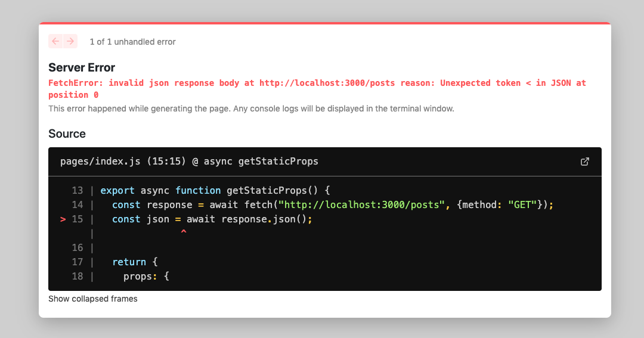Click the localhost:3000/posts URL string on line 14

[361, 205]
